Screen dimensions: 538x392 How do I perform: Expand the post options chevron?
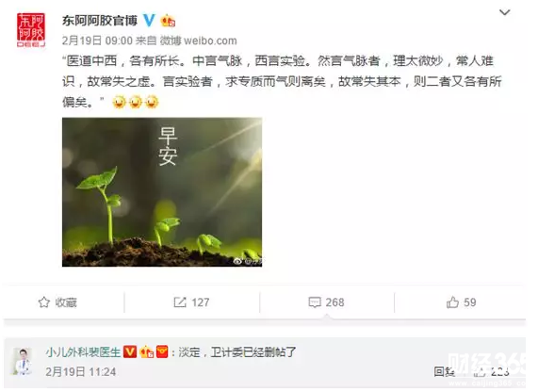(x=504, y=12)
